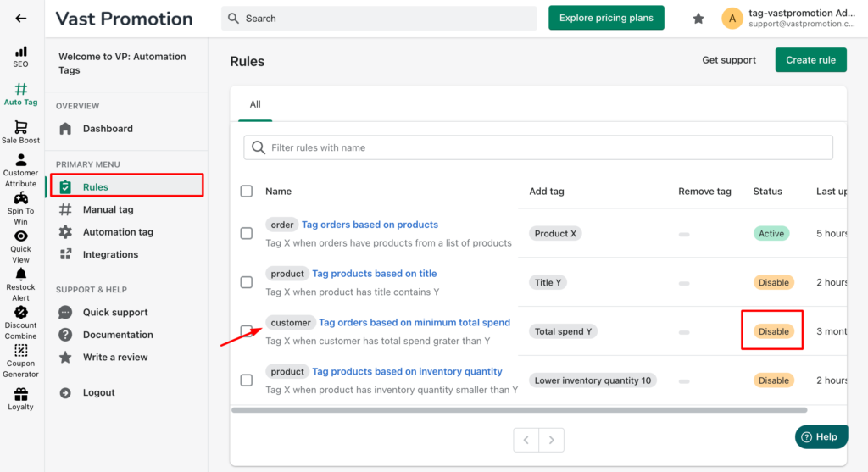Click the Product X tag

555,234
